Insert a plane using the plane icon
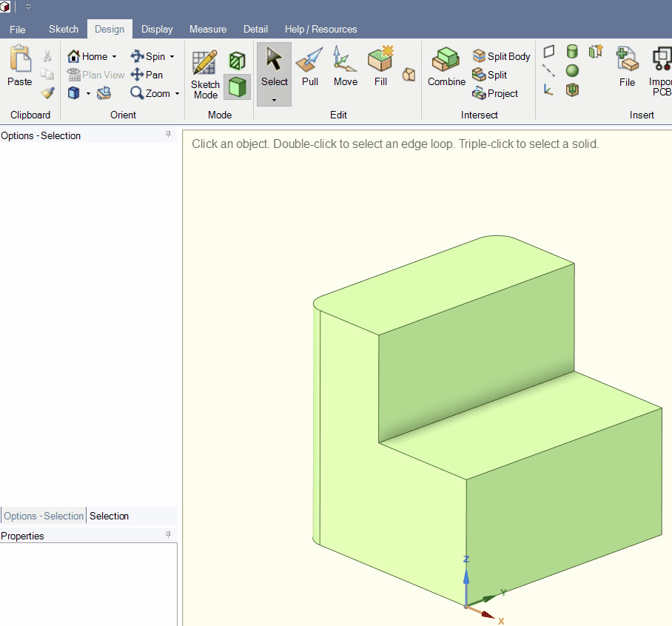Screen dimensions: 672x626 point(549,52)
